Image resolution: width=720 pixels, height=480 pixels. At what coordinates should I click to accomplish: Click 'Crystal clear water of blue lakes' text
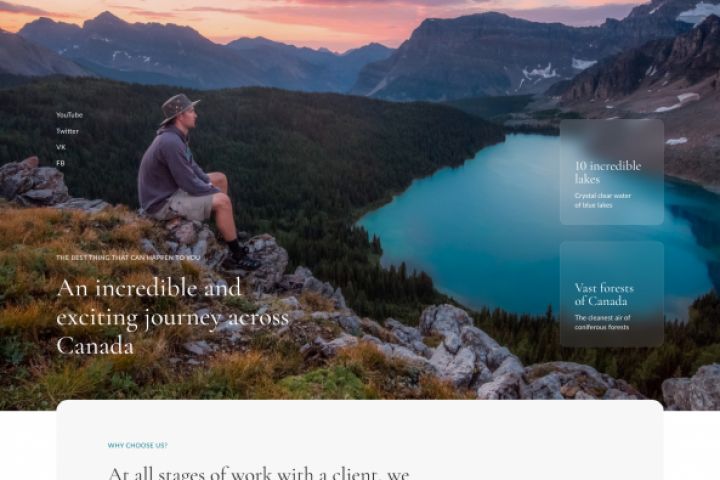coord(602,200)
